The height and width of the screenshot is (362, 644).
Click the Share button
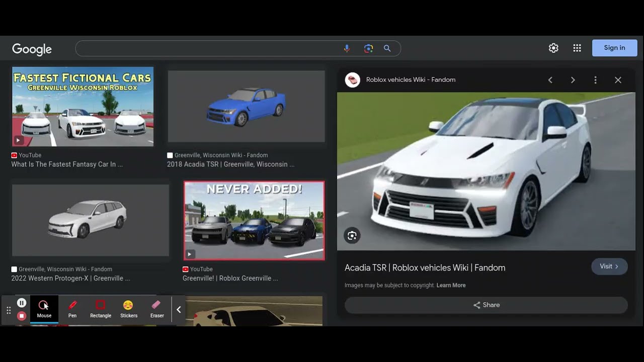pos(486,305)
